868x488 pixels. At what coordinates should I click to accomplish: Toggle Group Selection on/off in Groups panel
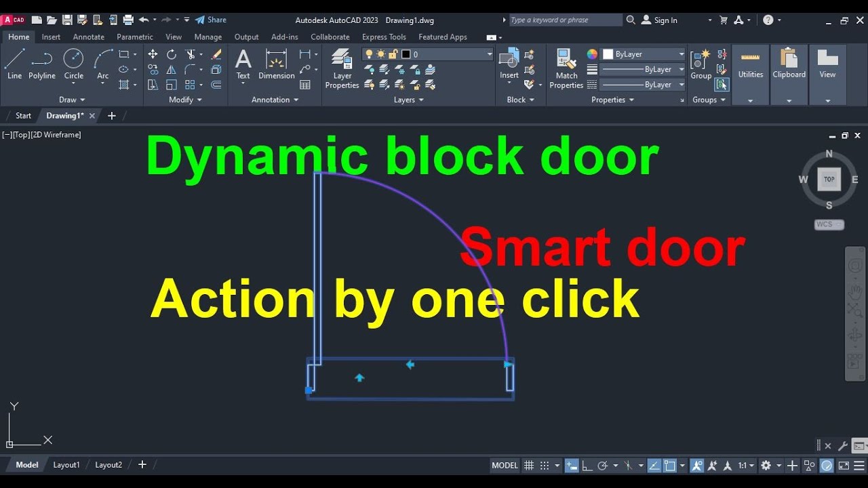tap(722, 85)
